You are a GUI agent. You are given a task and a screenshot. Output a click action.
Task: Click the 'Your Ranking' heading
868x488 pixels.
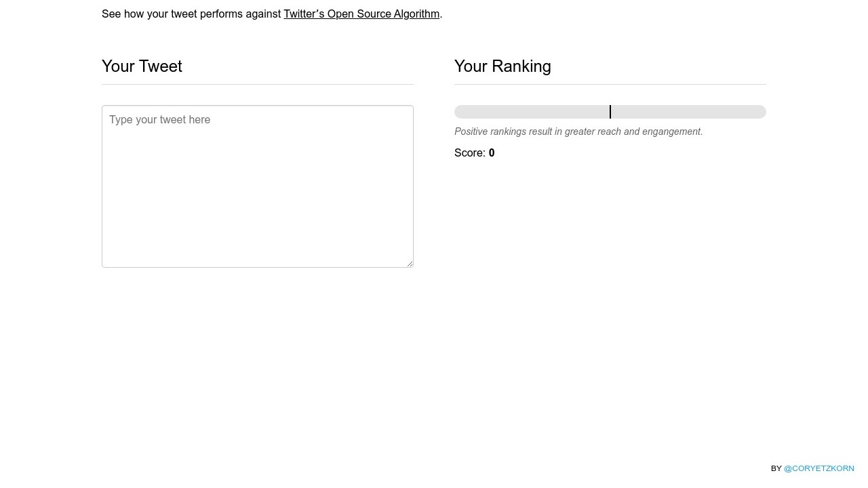coord(502,66)
